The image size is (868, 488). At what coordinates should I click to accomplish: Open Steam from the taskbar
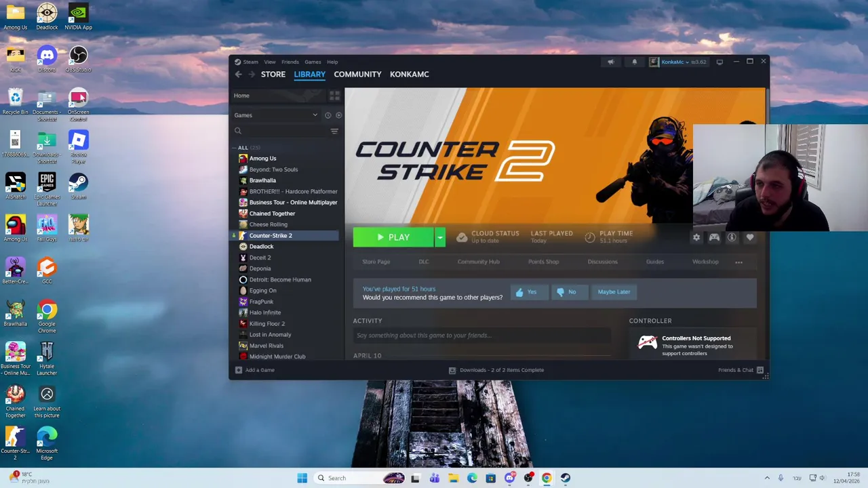(x=565, y=478)
